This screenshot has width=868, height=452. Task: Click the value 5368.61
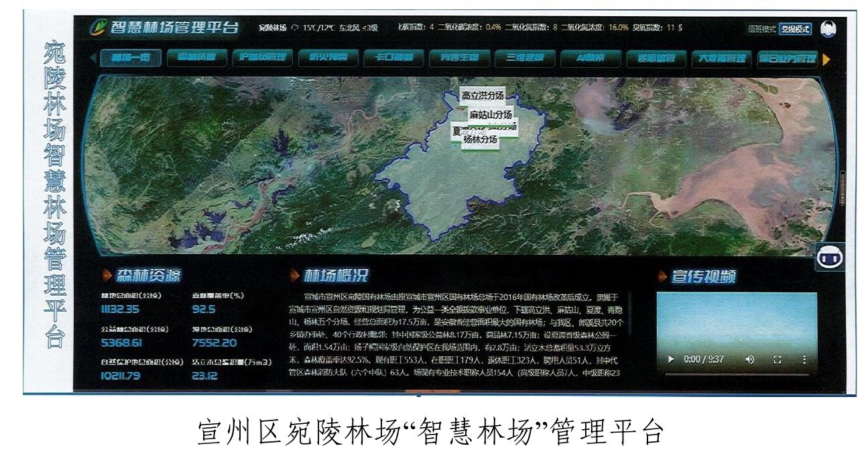[x=121, y=343]
